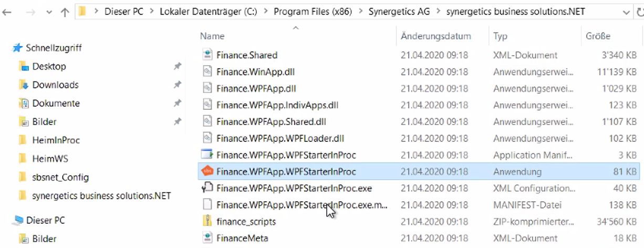Click the Downloads folder icon in sidebar

click(x=23, y=85)
